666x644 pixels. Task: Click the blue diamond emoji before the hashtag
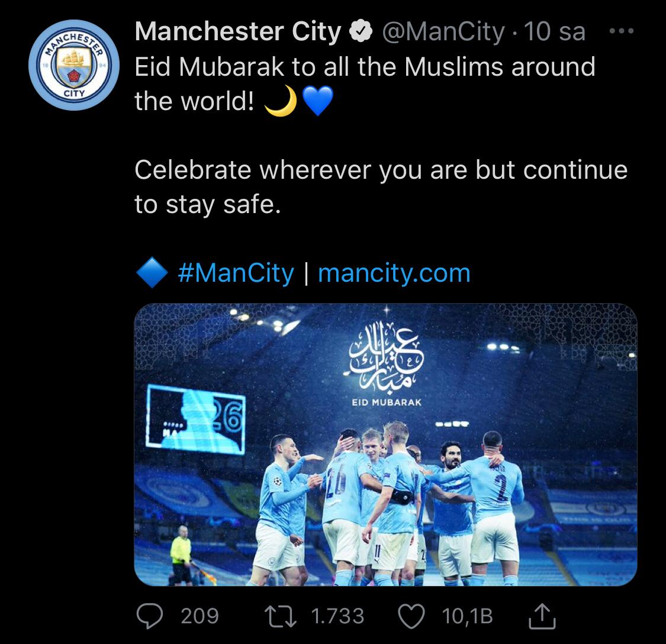(152, 273)
